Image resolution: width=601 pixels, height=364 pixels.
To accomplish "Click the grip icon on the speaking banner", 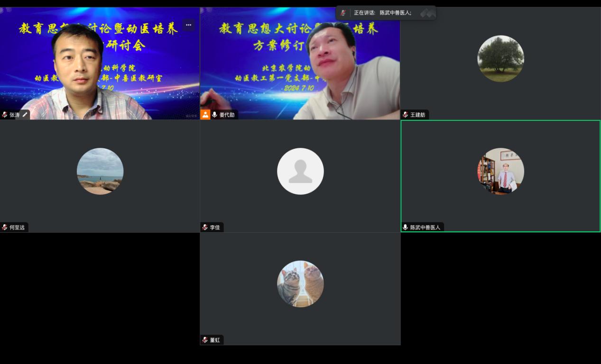I will (428, 13).
